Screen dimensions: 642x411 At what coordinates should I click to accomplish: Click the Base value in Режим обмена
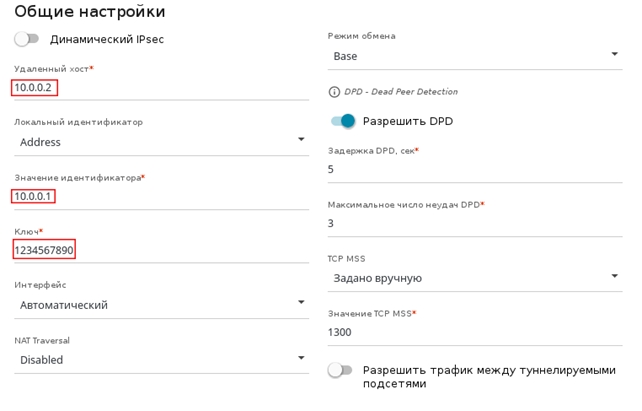tap(346, 57)
